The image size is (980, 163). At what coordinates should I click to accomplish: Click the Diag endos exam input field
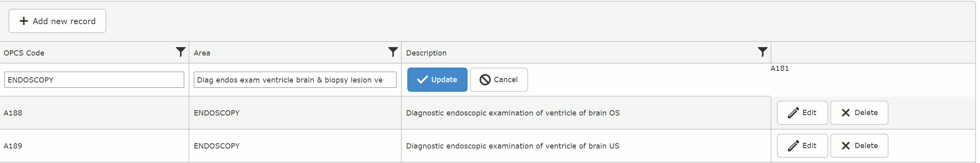pyautogui.click(x=295, y=80)
